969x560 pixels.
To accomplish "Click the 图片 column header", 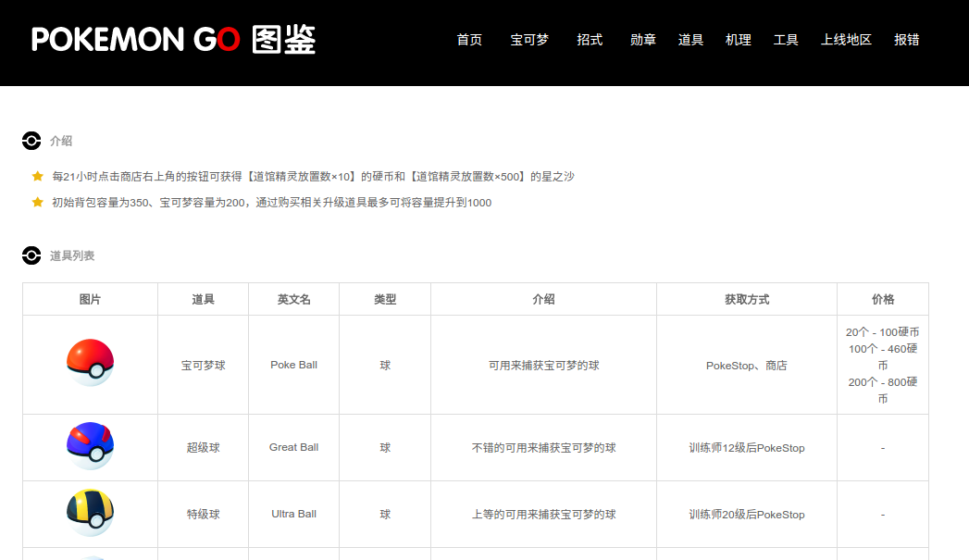I will tap(90, 299).
